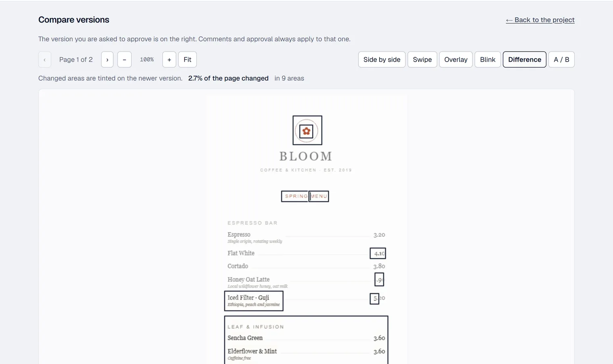
Task: Click COFFEE & KITCHEN · EST. 2019 tagline
Action: (306, 170)
